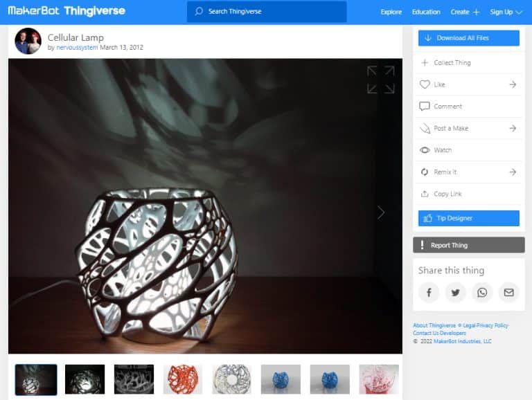Click the Like heart icon
This screenshot has height=400, width=532.
(x=425, y=84)
